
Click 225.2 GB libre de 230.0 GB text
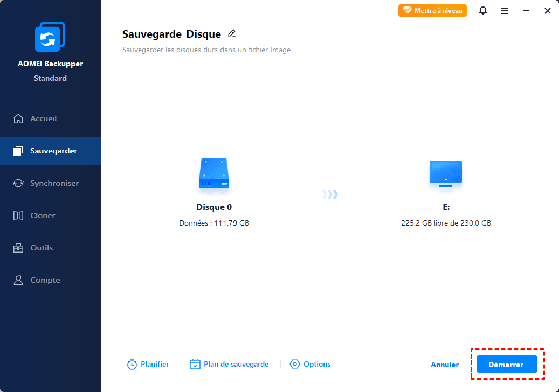pyautogui.click(x=446, y=223)
